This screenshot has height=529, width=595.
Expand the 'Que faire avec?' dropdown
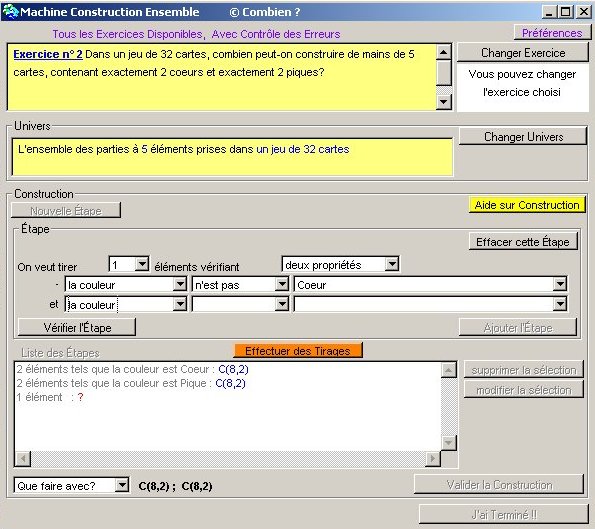122,485
